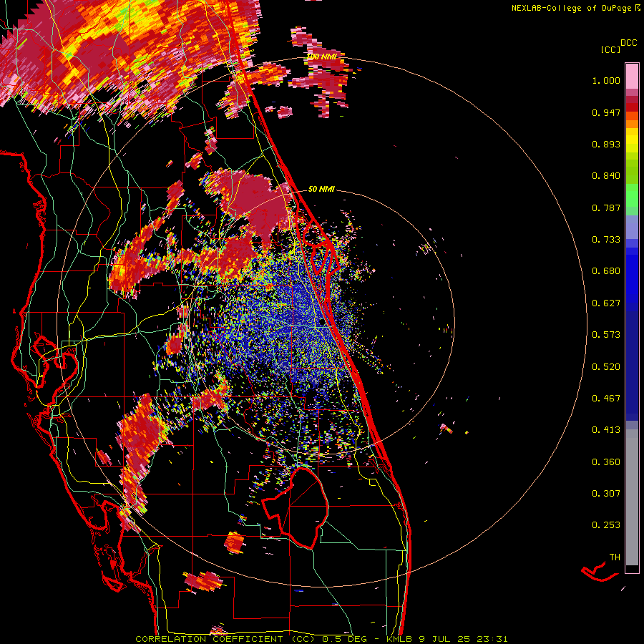Image resolution: width=644 pixels, height=644 pixels.
Task: Select the 0.840 color scale label
Action: click(x=606, y=176)
